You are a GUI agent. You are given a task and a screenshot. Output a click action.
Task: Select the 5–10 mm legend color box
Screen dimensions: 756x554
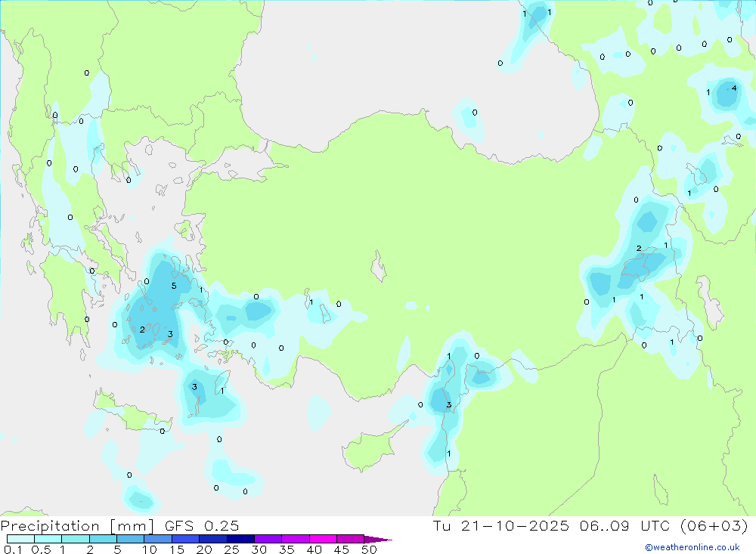tap(131, 539)
